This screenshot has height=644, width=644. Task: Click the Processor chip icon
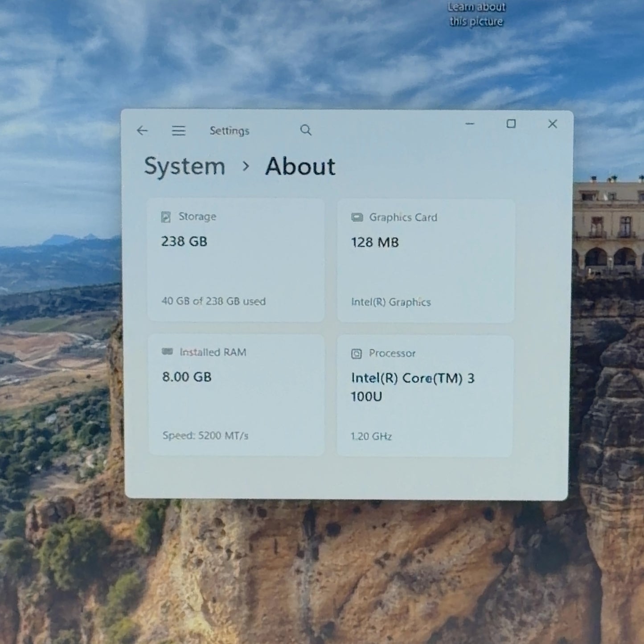357,354
